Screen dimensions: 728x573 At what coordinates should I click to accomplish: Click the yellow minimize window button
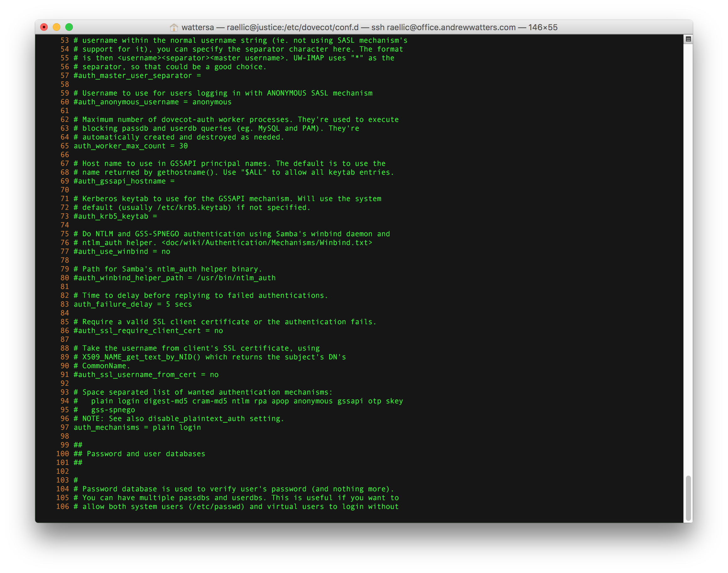tap(56, 27)
